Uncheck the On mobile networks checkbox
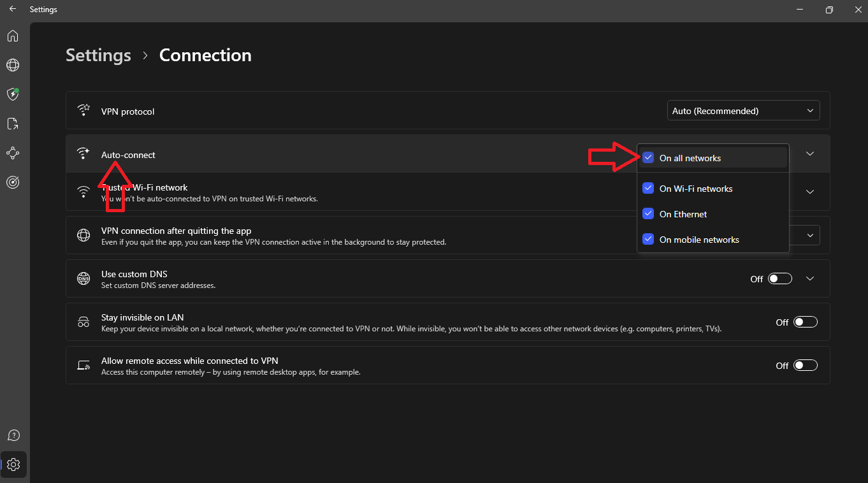This screenshot has height=483, width=868. click(x=648, y=240)
